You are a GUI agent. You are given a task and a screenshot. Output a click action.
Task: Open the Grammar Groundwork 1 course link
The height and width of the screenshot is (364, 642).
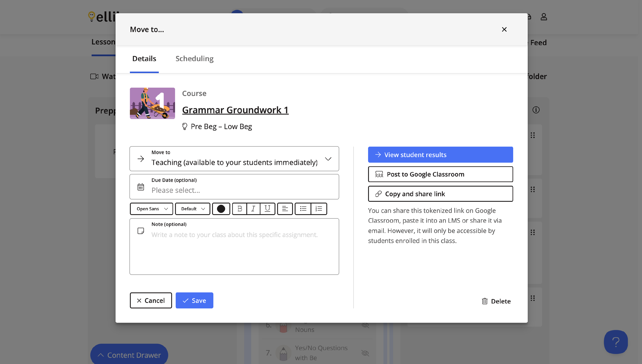tap(235, 110)
